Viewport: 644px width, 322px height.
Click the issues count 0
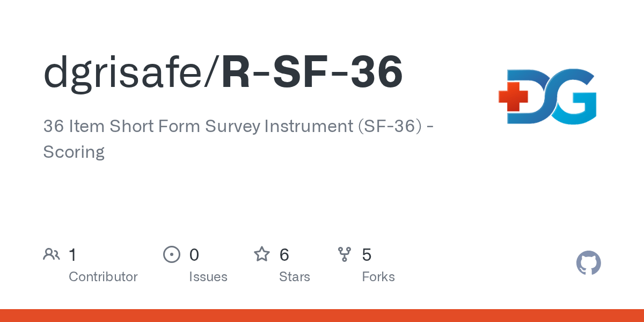click(194, 254)
